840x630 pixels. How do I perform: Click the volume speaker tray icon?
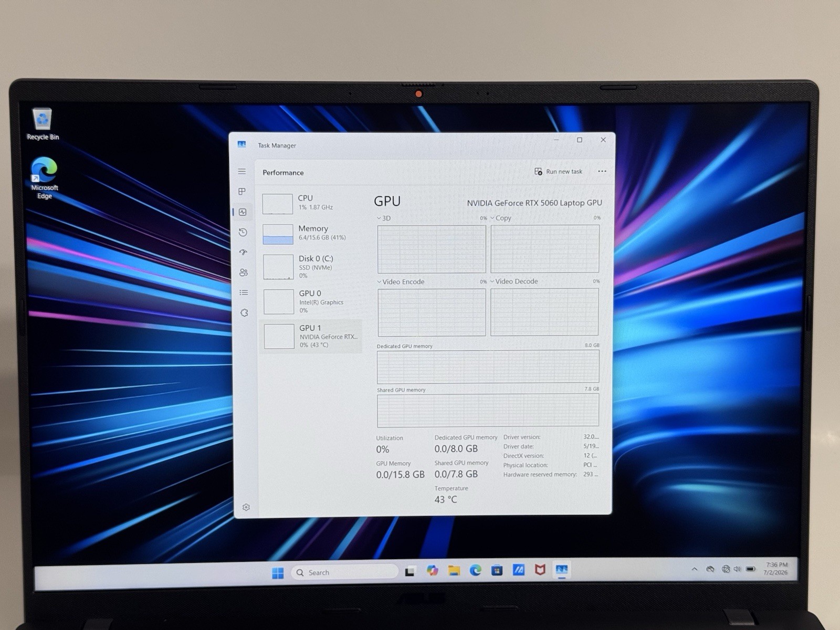pos(737,569)
